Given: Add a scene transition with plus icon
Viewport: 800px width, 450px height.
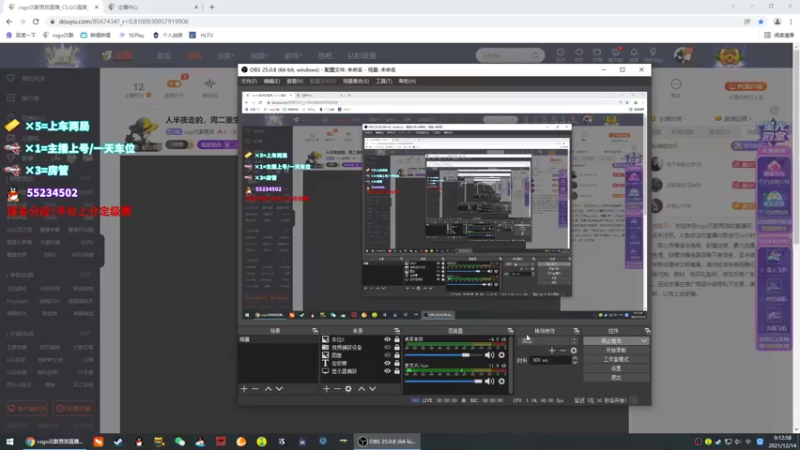Looking at the screenshot, I should 552,351.
